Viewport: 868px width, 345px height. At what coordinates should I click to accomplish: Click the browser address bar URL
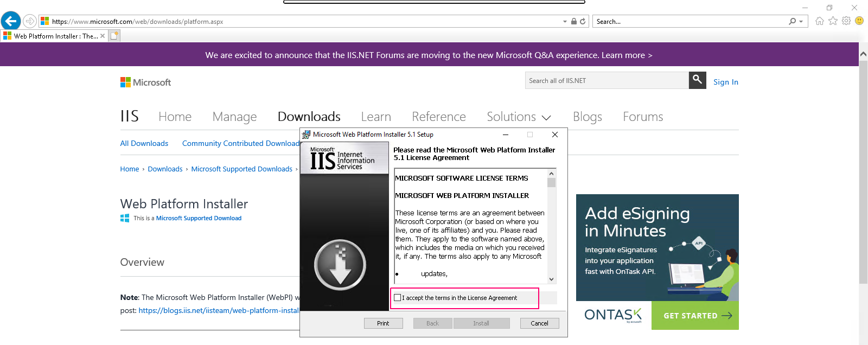pos(137,22)
